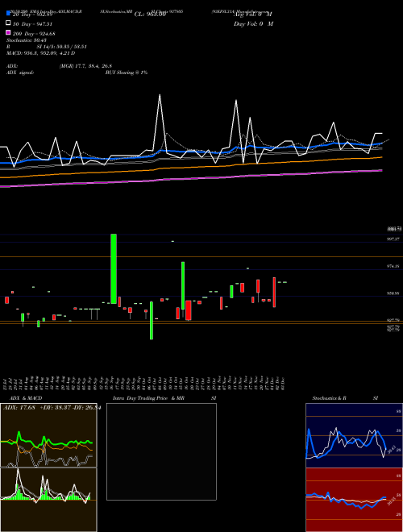Click the 'Avg Vol: 0 M' label

pyautogui.click(x=253, y=15)
